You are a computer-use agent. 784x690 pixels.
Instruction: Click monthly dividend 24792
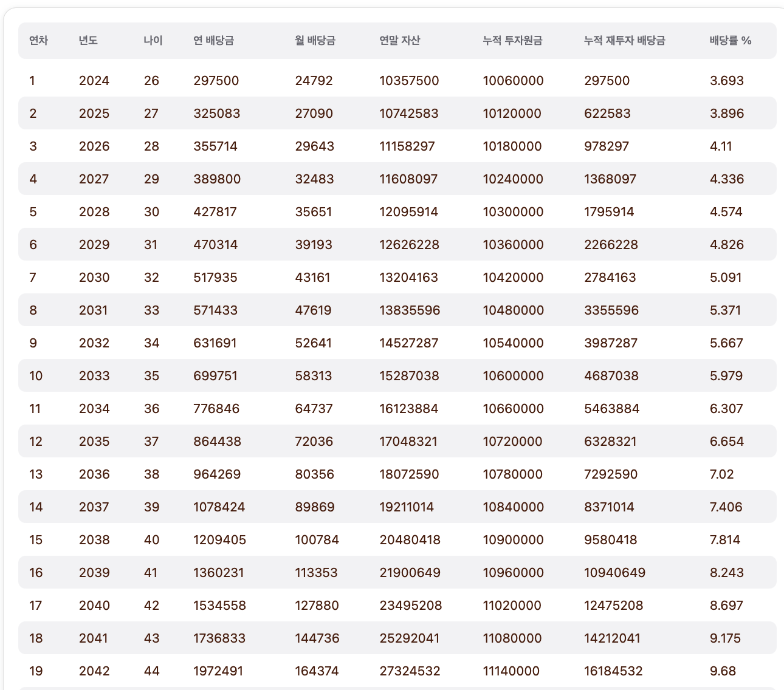pos(314,81)
